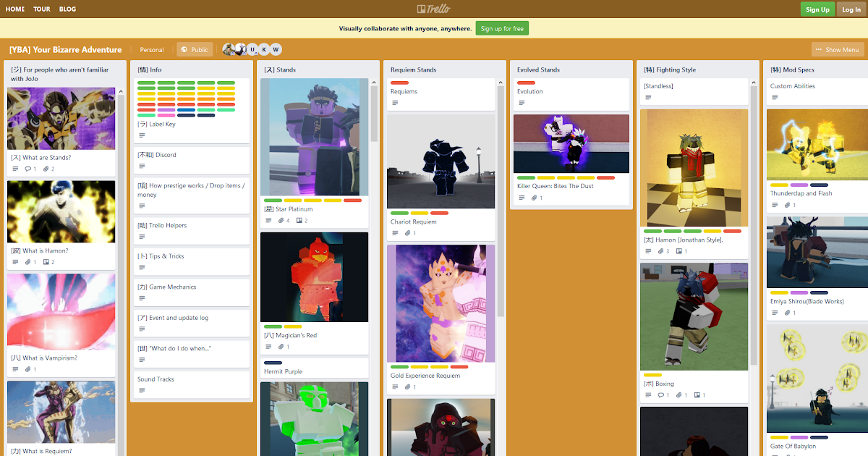Open the BLOG link
Screen dimensions: 868x456
(x=67, y=9)
